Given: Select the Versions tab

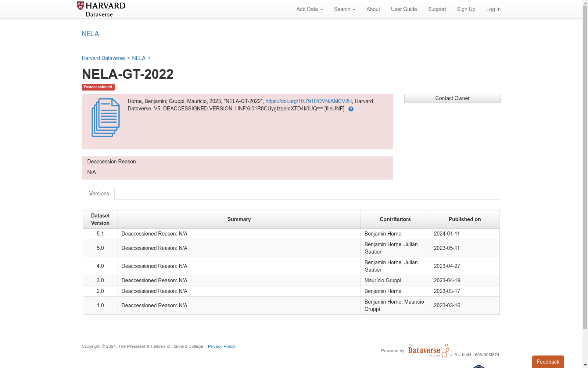Looking at the screenshot, I should (99, 194).
